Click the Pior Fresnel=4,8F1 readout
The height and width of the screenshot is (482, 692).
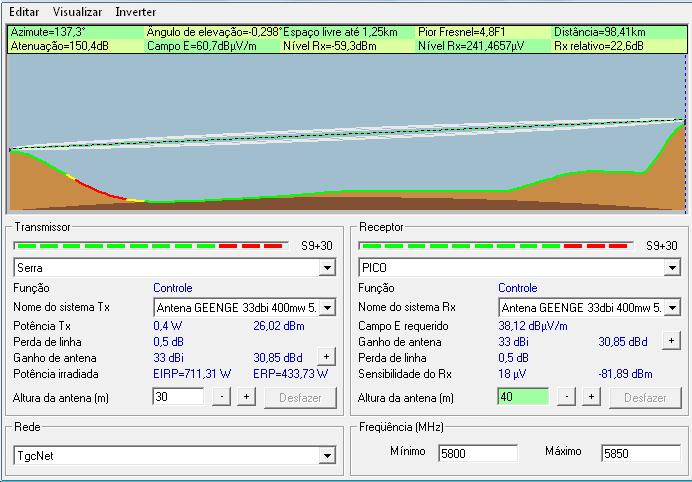click(x=462, y=32)
